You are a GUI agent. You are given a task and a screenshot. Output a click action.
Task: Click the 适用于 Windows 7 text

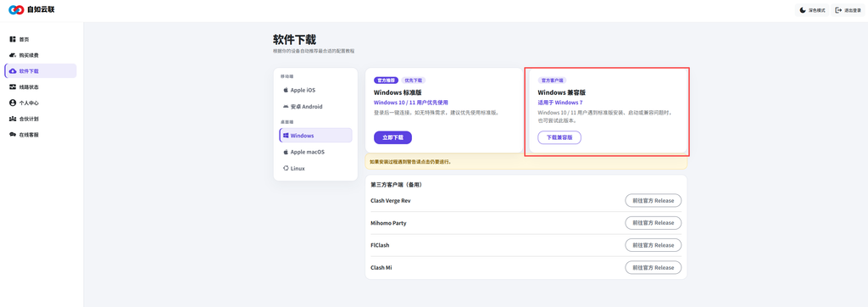click(x=560, y=103)
